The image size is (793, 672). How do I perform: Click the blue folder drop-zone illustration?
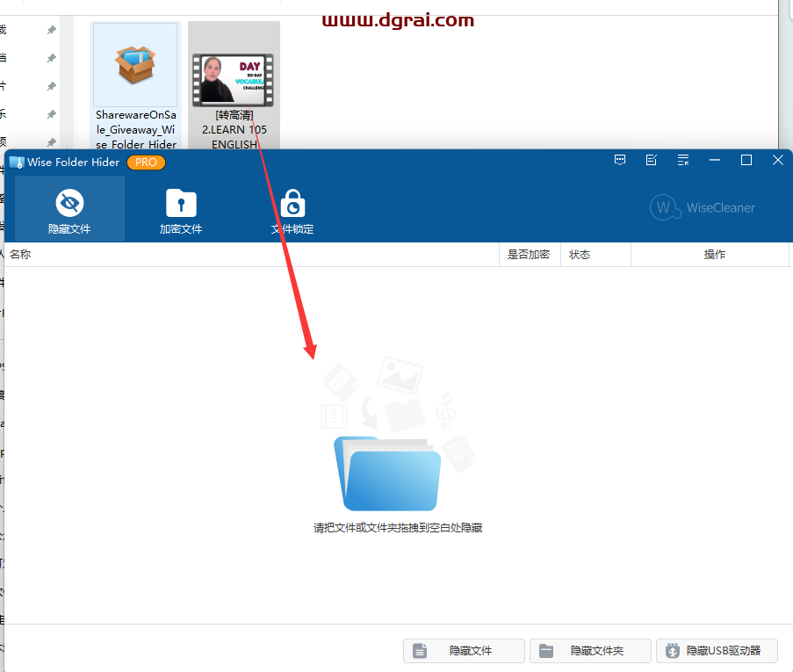388,473
